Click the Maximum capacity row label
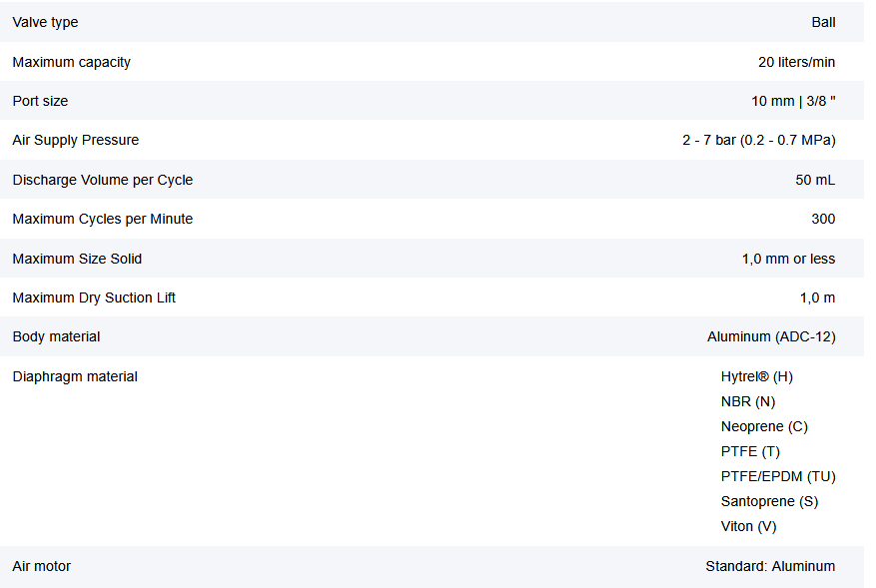Screen dimensions: 876x588 pyautogui.click(x=71, y=62)
